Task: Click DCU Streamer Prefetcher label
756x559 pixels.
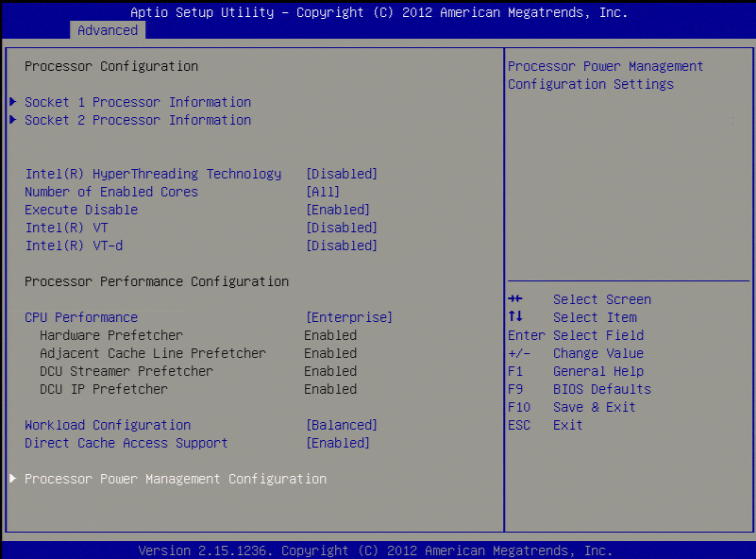Action: pos(126,371)
